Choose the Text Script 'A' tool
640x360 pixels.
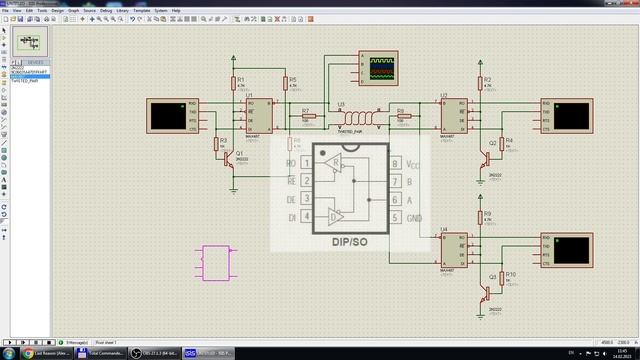pyautogui.click(x=4, y=180)
